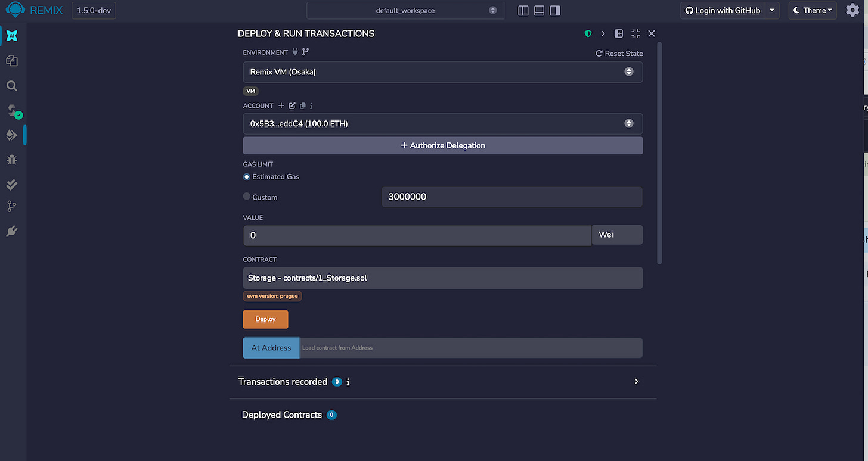The height and width of the screenshot is (461, 868).
Task: Select the Estimated Gas radio button
Action: coord(247,177)
